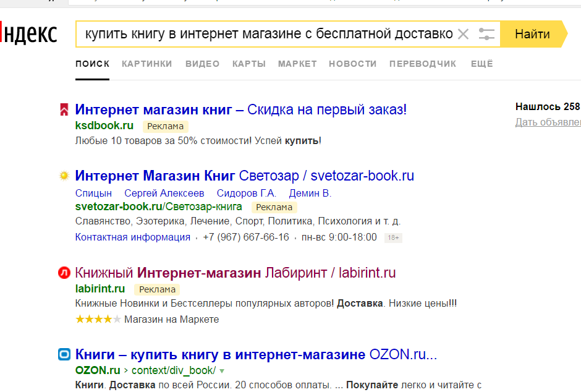This screenshot has width=581, height=392.
Task: Click the snippet Славянство, Эзотерика, Лечение
Action: point(238,221)
